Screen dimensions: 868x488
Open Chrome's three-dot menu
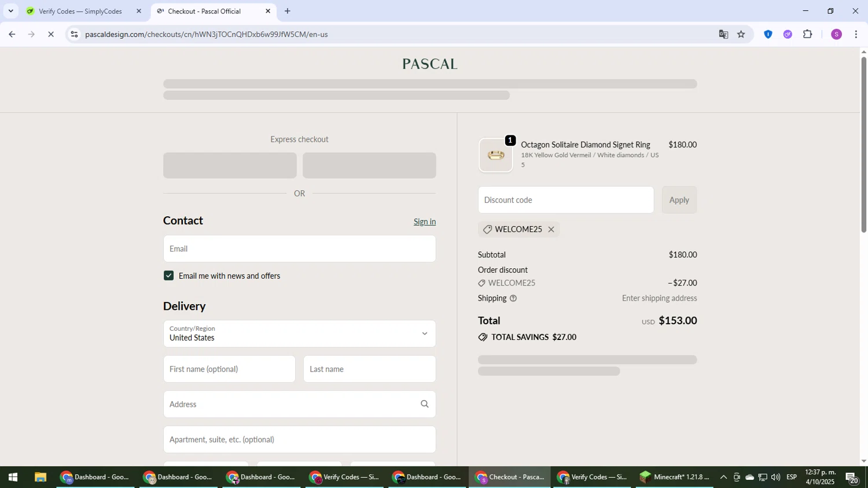pyautogui.click(x=856, y=34)
